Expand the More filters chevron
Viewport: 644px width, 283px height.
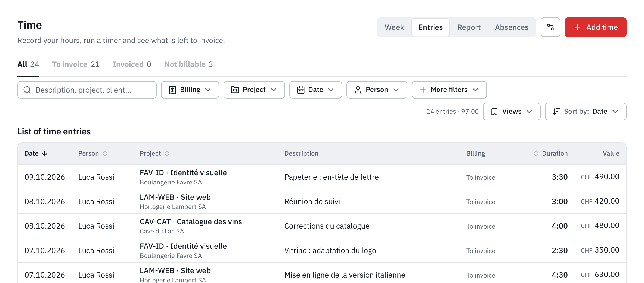(x=475, y=90)
